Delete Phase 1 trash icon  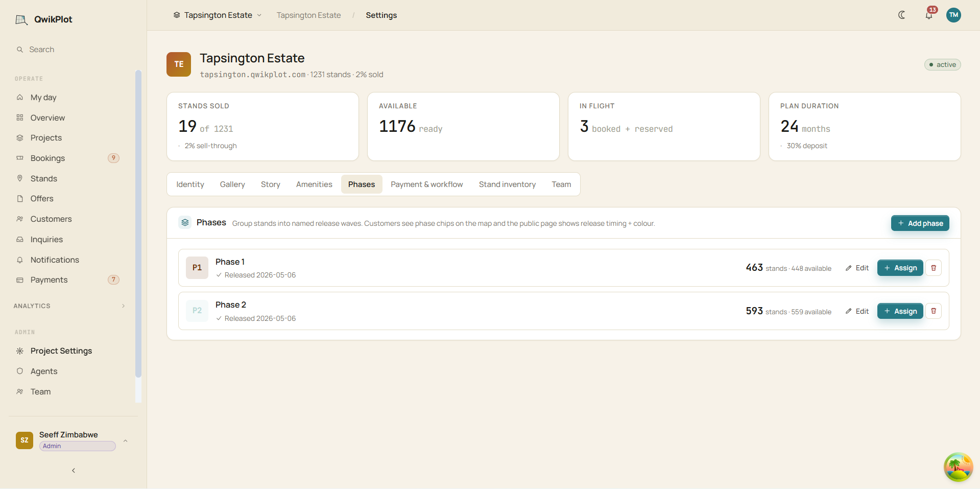(934, 268)
